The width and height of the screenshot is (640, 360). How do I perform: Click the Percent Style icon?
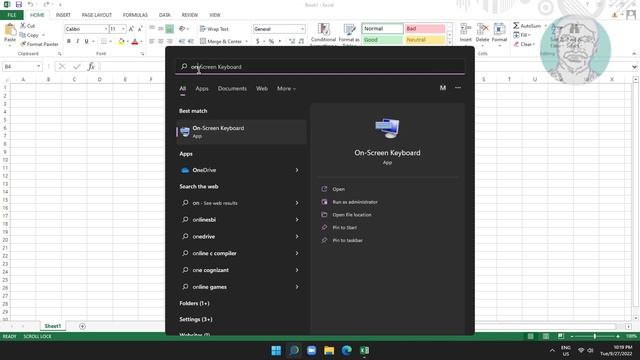(x=271, y=41)
